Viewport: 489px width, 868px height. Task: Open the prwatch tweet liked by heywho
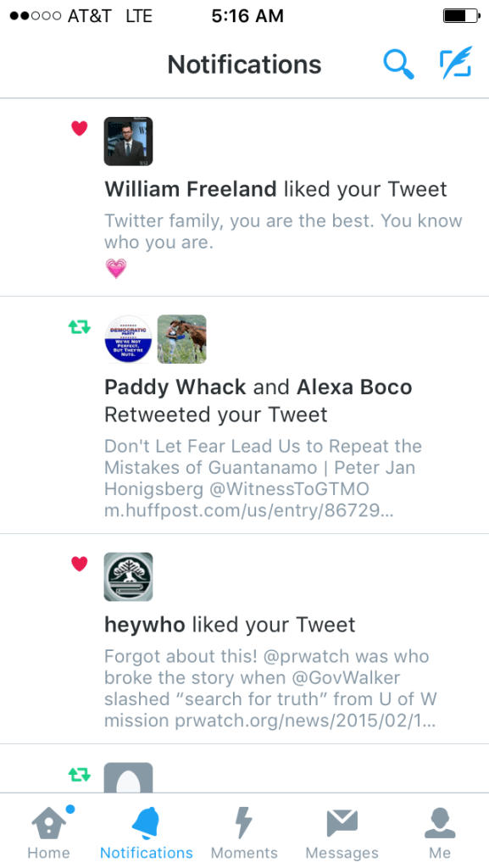click(x=270, y=688)
